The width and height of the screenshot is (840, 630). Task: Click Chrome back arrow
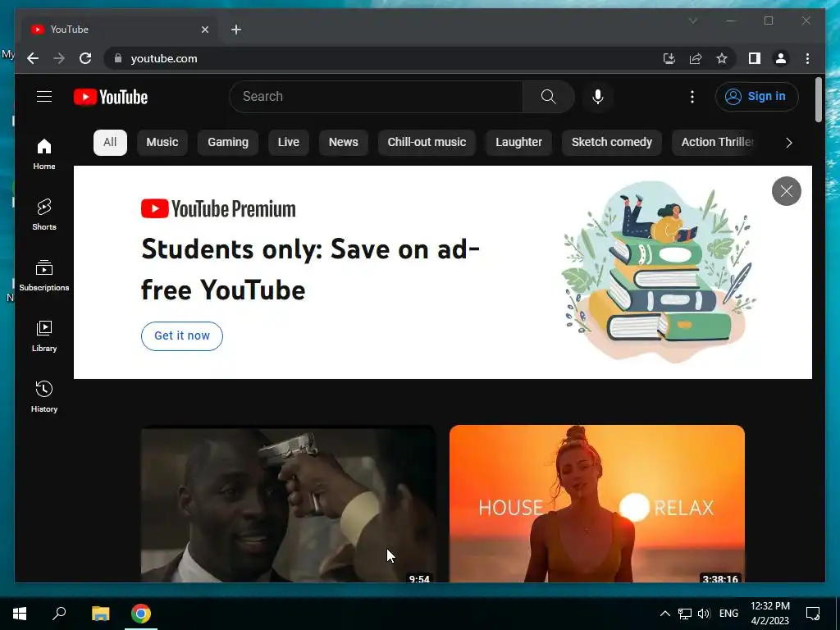pyautogui.click(x=33, y=58)
